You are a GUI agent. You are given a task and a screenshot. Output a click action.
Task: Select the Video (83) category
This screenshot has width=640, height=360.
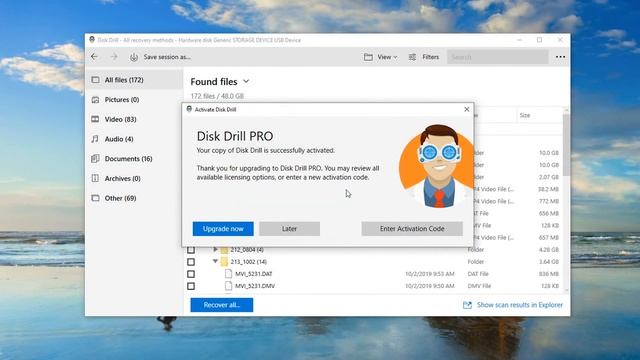pyautogui.click(x=135, y=119)
